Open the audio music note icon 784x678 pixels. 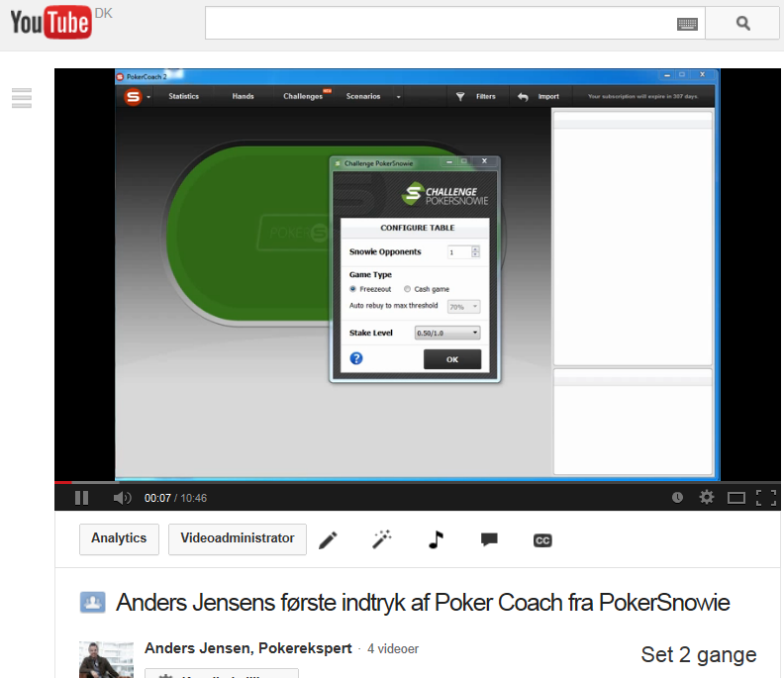[x=436, y=539]
